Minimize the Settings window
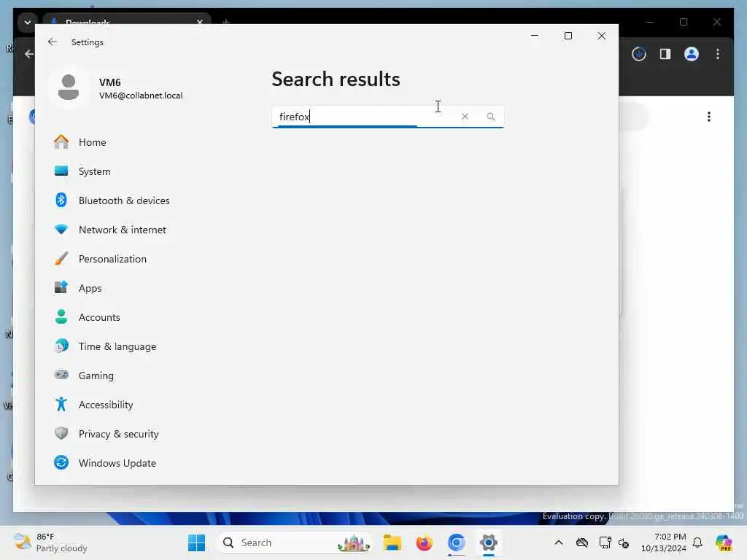 click(x=535, y=36)
